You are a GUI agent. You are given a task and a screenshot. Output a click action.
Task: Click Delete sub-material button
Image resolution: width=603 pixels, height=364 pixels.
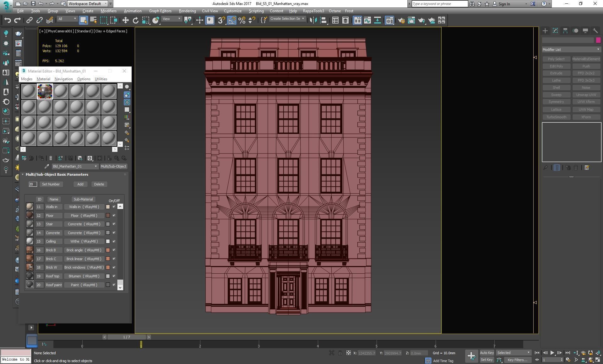[99, 184]
